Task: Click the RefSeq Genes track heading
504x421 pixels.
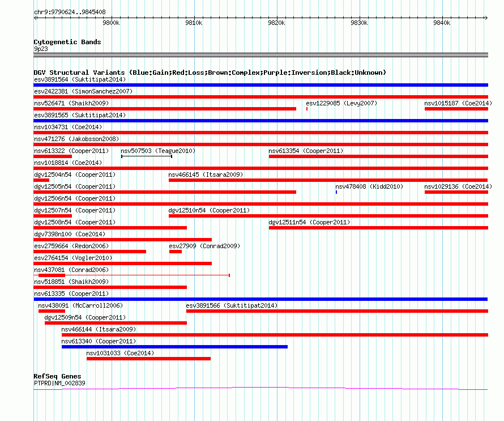Action: (x=57, y=376)
